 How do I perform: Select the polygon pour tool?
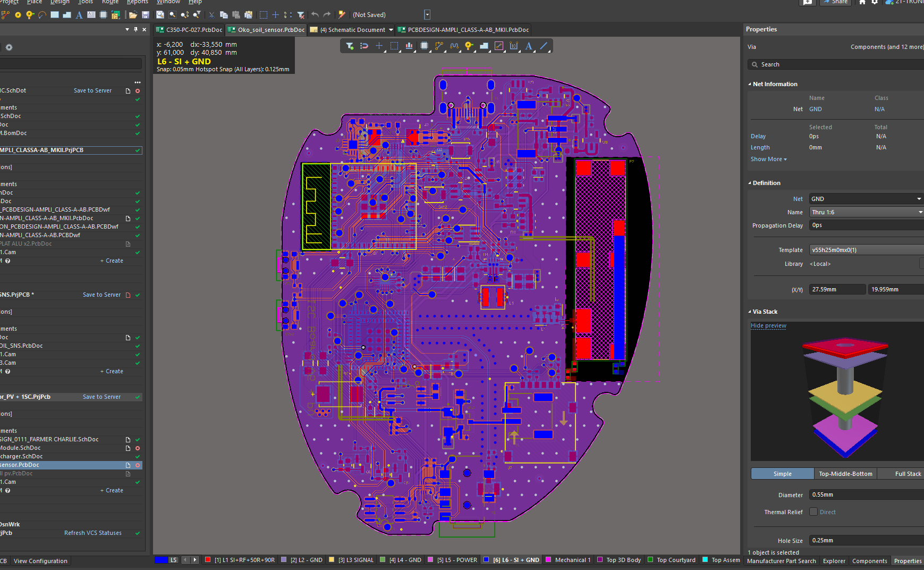(x=484, y=46)
